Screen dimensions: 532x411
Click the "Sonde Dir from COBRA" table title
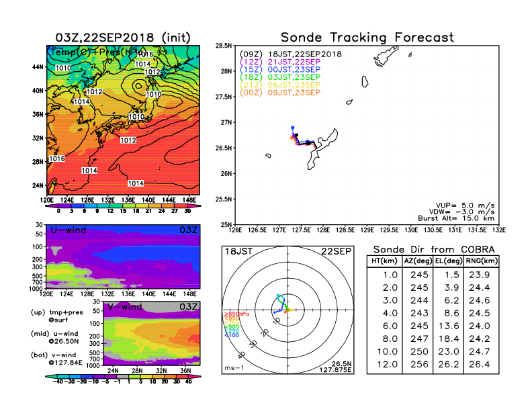[434, 250]
